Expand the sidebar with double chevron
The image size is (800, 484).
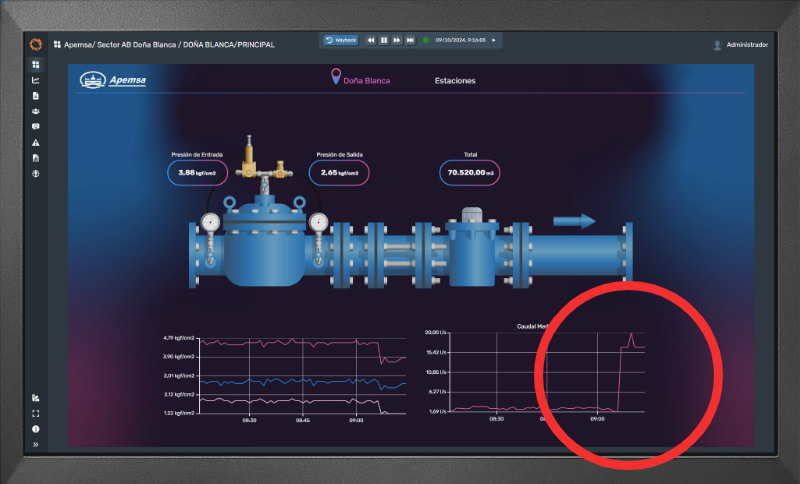(x=36, y=445)
